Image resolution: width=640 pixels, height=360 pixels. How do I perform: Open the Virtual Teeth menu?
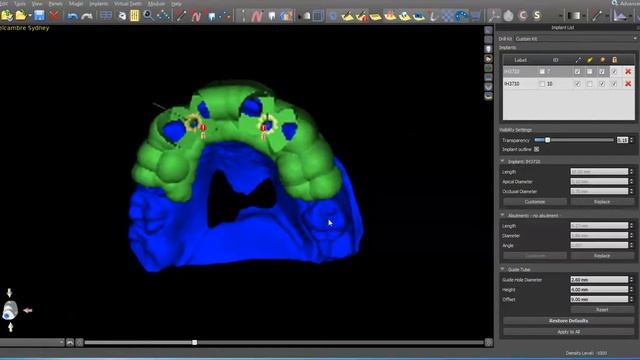(x=127, y=4)
